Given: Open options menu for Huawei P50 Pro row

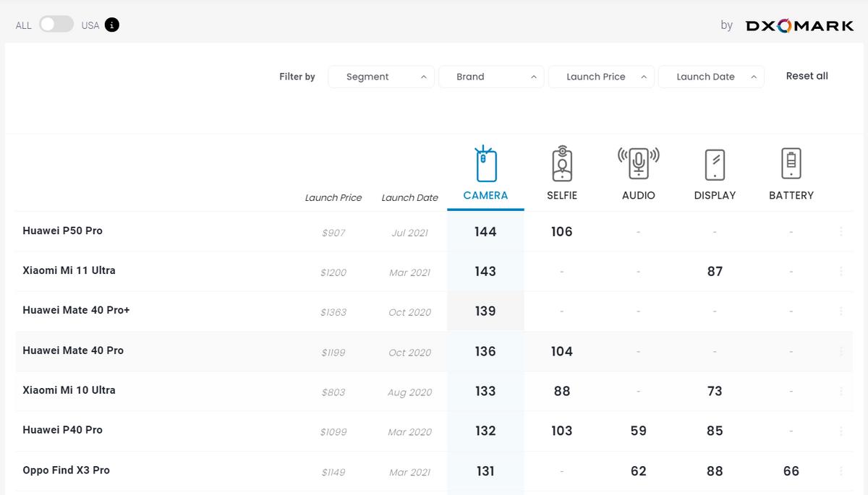Looking at the screenshot, I should [x=841, y=231].
